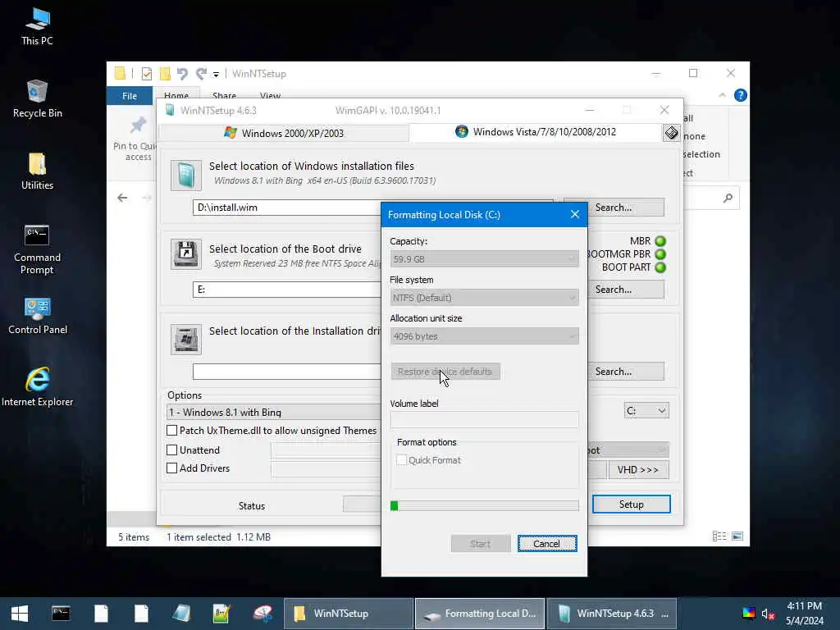Screen dimensions: 840x630
Task: Click the installation files book icon
Action: coord(186,176)
